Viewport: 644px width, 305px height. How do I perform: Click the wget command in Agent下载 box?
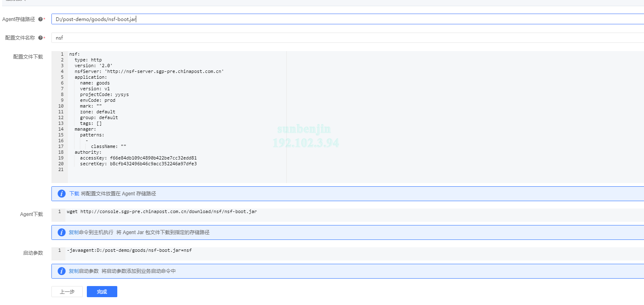pos(162,212)
